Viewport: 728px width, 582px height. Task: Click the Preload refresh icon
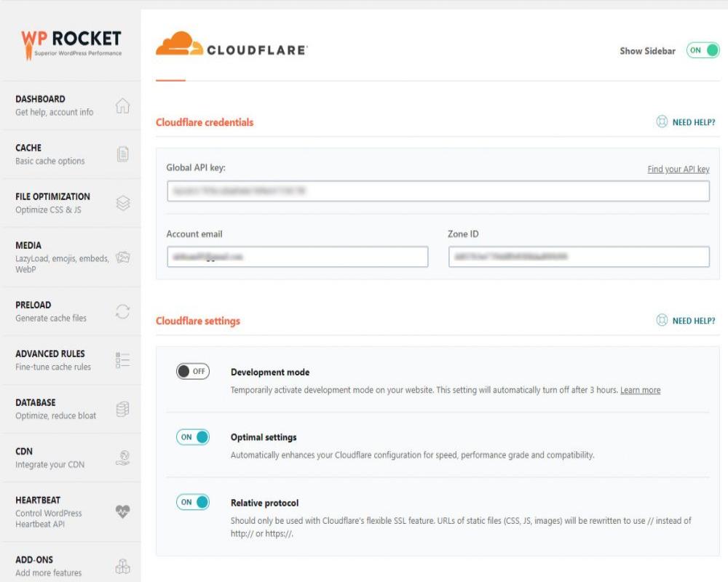tap(123, 311)
